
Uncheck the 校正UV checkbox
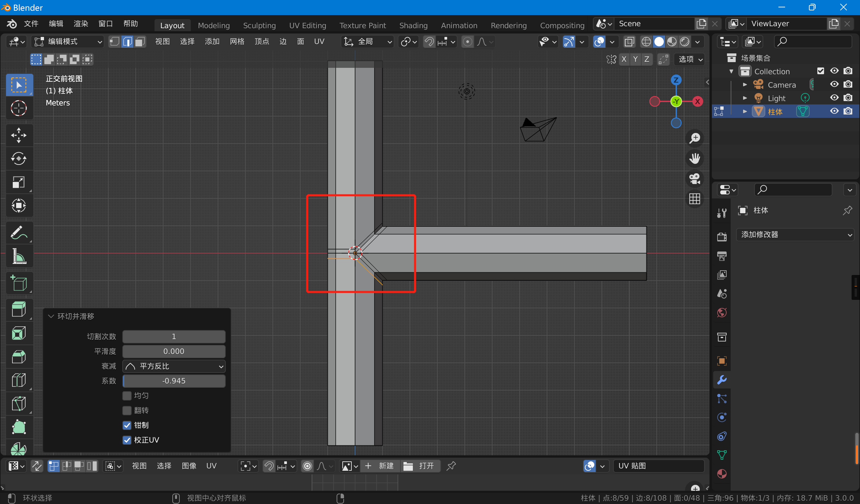click(x=127, y=440)
